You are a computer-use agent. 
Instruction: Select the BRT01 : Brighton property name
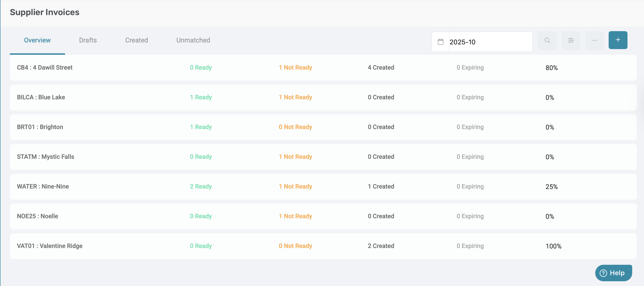pos(40,127)
